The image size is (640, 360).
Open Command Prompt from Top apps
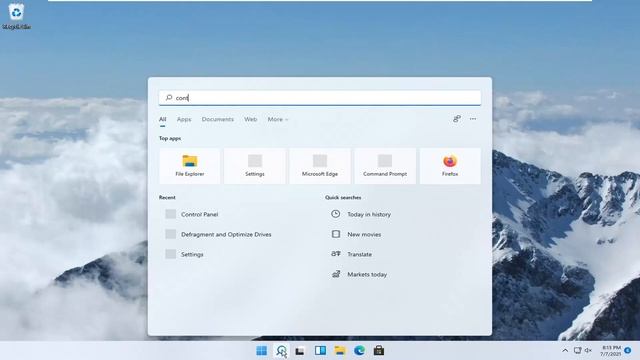tap(385, 166)
